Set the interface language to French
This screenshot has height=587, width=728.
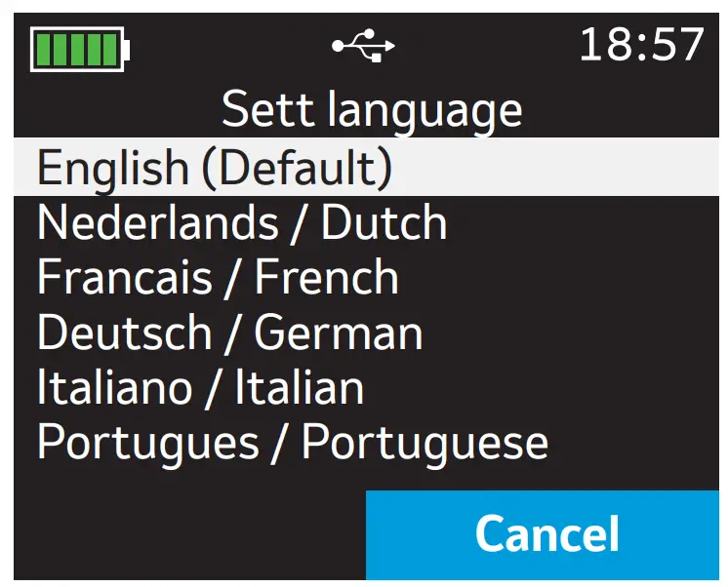coord(218,278)
